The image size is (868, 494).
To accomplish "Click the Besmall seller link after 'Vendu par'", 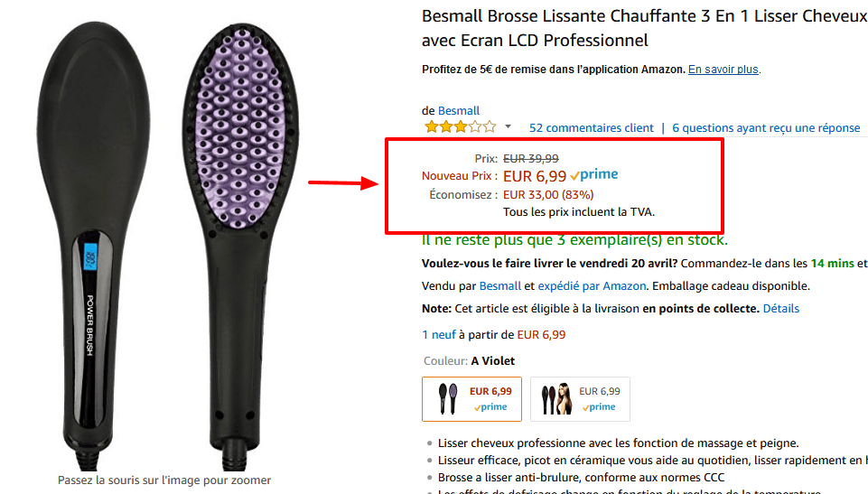I will coord(499,286).
